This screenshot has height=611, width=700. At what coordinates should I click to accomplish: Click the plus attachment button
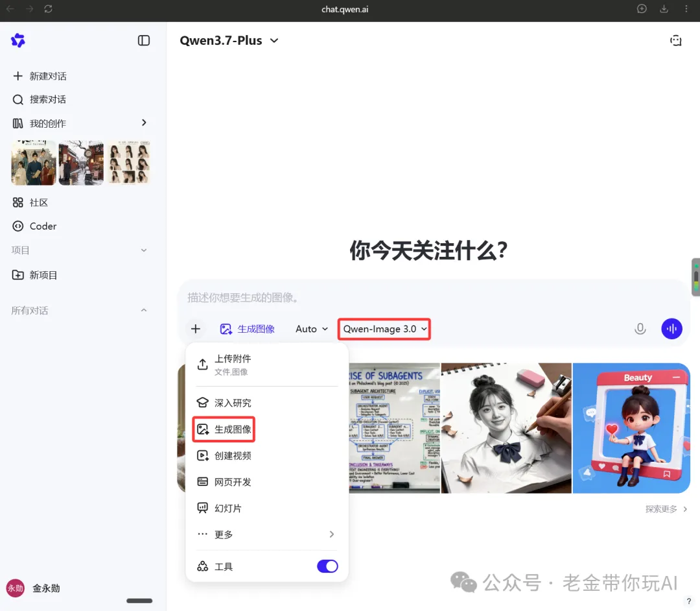[x=196, y=329]
